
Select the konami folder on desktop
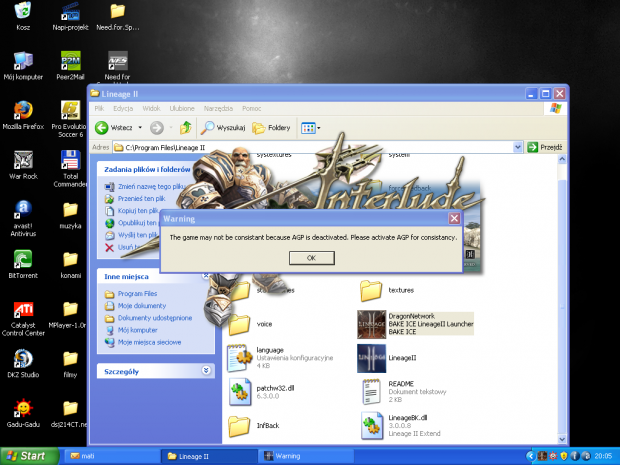point(70,264)
